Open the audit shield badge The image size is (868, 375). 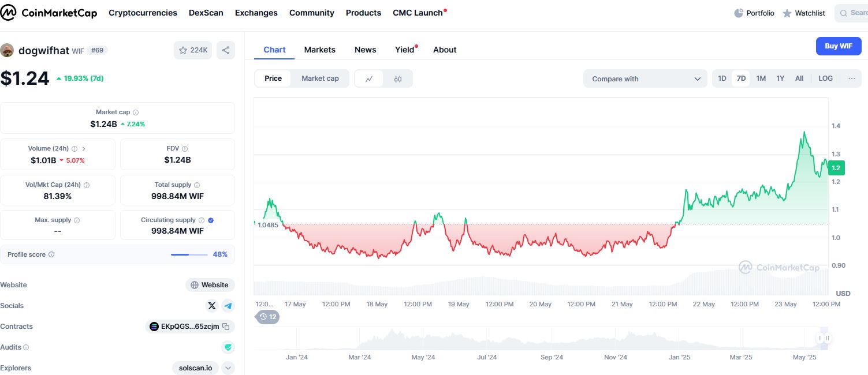point(228,347)
